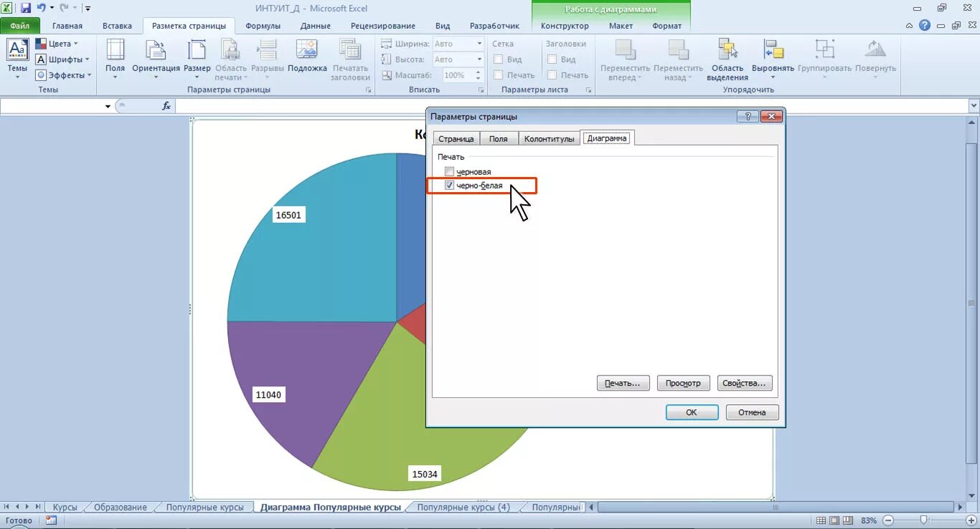Open the Темы themes gallery
Viewport: 980px width, 529px height.
pyautogui.click(x=17, y=59)
